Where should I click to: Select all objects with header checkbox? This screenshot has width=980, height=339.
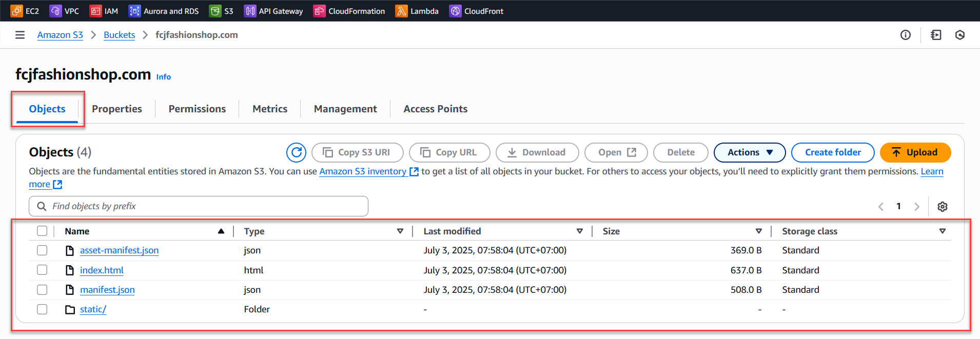[42, 231]
